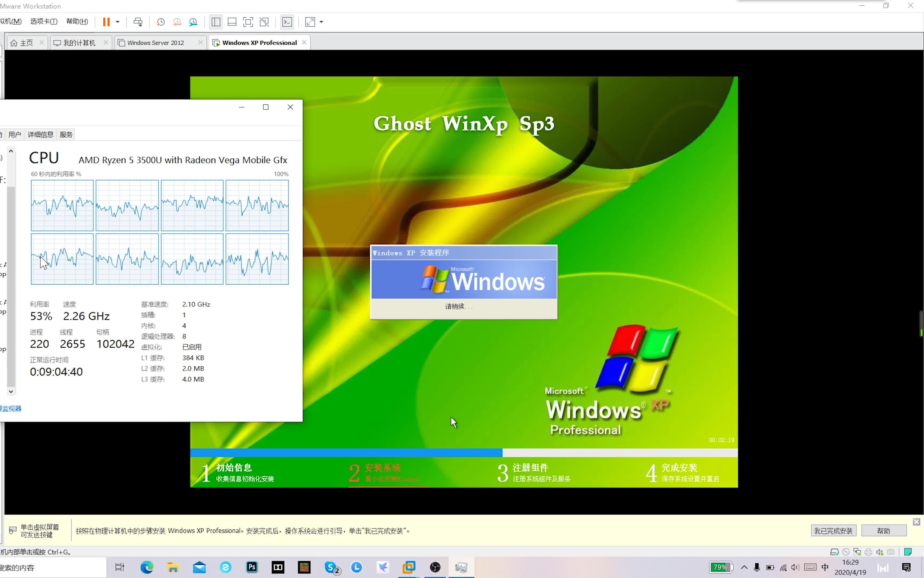This screenshot has width=924, height=578.
Task: Click the Windows XP 安装程序 dialog
Action: click(464, 282)
